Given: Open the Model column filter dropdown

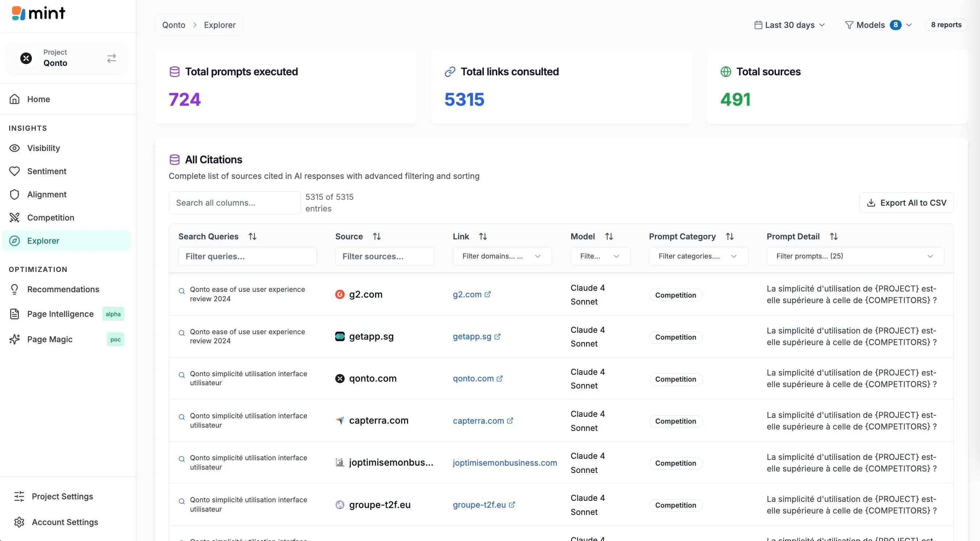Looking at the screenshot, I should coord(600,256).
